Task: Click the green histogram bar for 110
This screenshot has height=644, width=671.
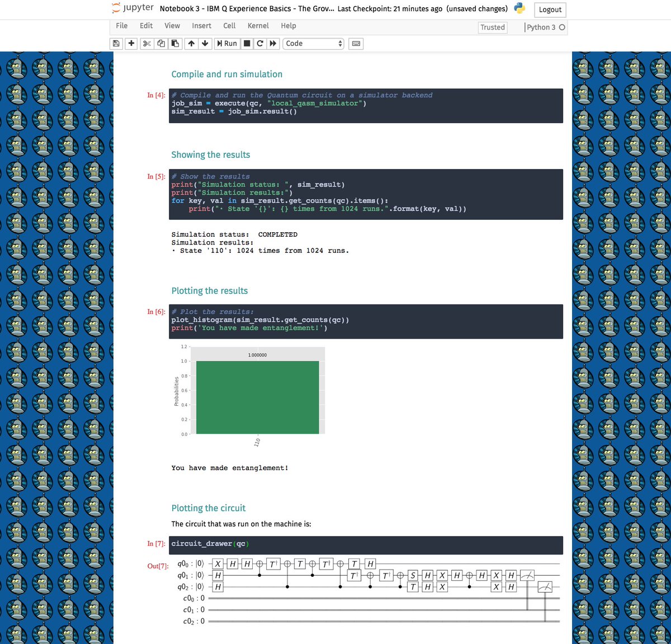Action: [257, 397]
